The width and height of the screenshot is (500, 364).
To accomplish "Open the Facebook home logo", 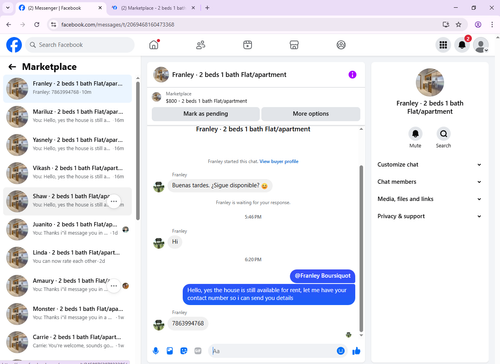I will tap(14, 45).
